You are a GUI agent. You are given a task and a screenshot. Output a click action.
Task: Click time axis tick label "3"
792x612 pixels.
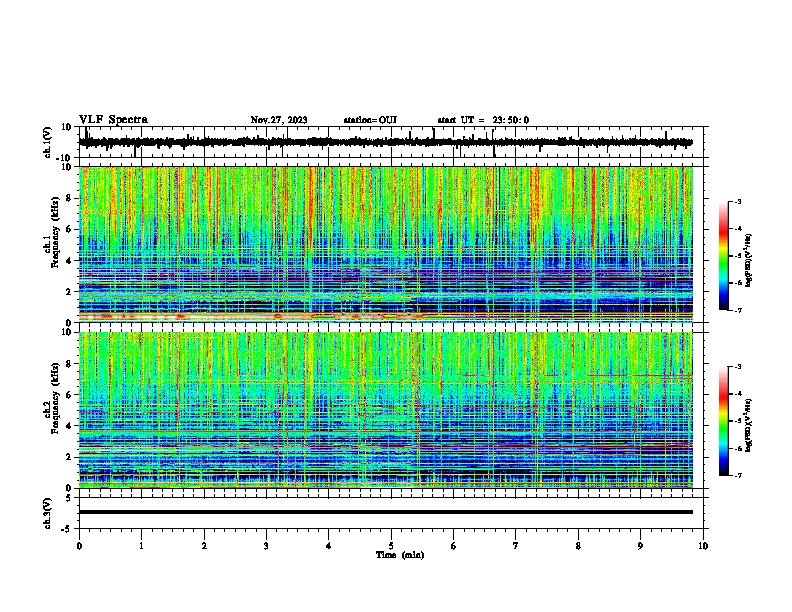click(x=266, y=546)
